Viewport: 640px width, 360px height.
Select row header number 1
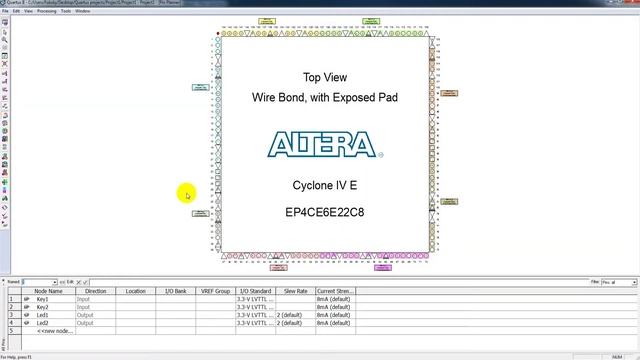[15, 299]
